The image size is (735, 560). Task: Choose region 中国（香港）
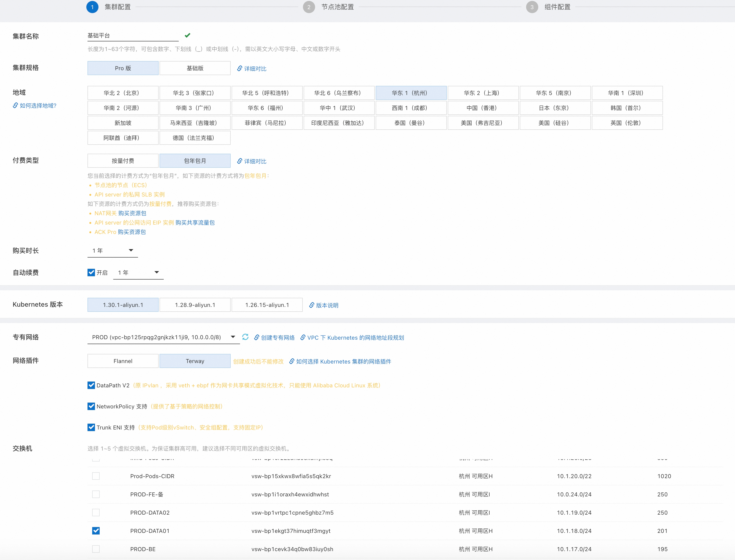(483, 108)
